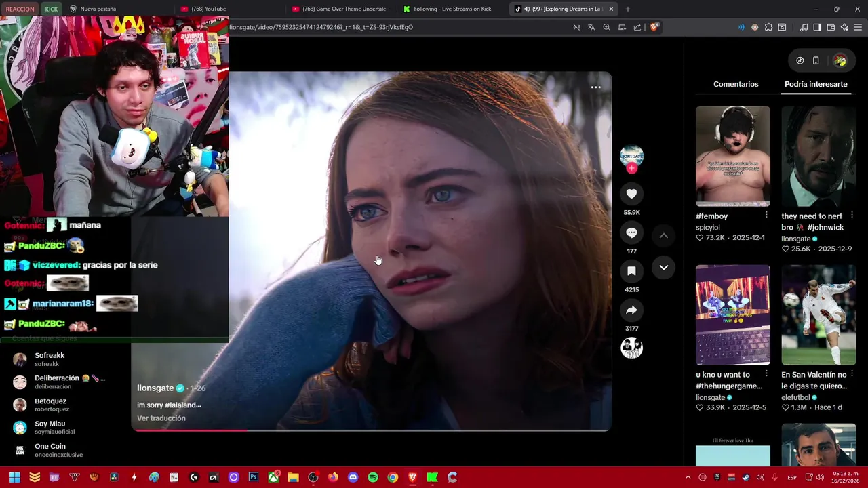Viewport: 868px width, 488px height.
Task: Open Deliberración followed account
Action: [x=61, y=382]
